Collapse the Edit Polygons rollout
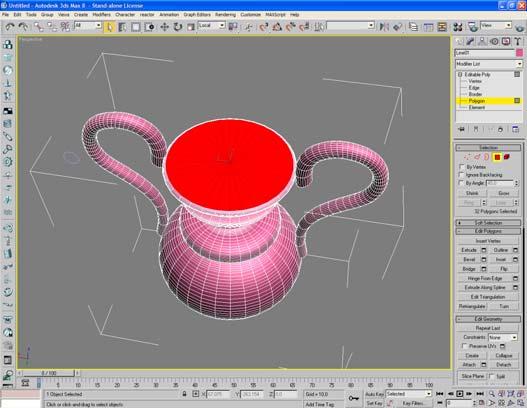The height and width of the screenshot is (408, 527). click(x=488, y=231)
